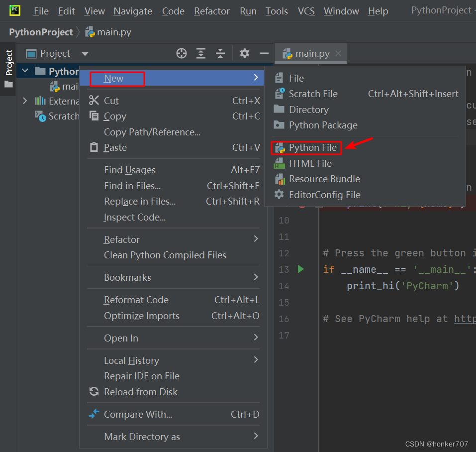Click main.py icon in the breadcrumb
Viewport: 476px width, 452px height.
click(90, 32)
